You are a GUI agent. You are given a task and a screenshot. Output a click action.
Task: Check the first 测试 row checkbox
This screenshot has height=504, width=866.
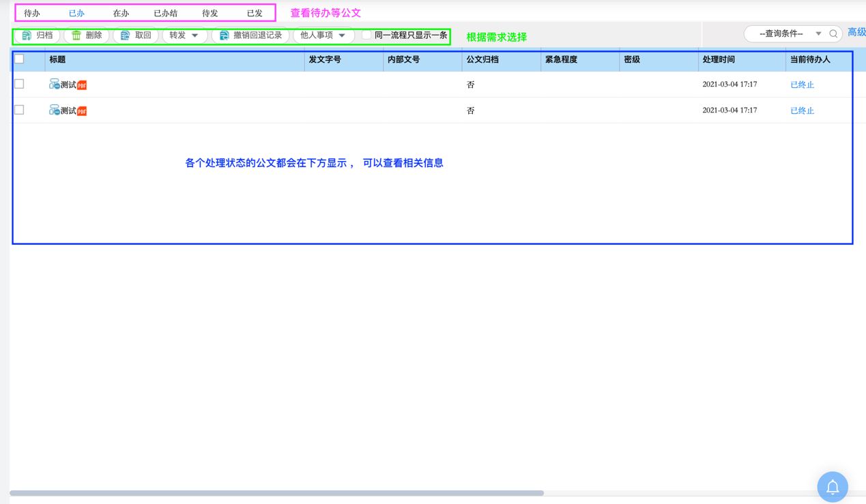pyautogui.click(x=19, y=84)
